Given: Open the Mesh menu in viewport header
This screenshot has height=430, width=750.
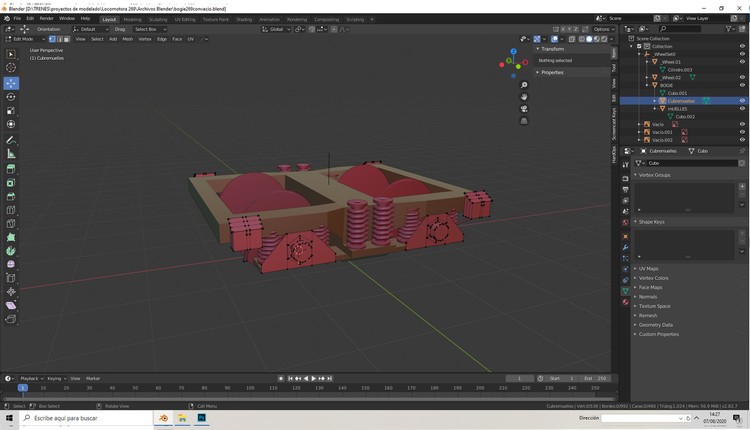Looking at the screenshot, I should [127, 39].
